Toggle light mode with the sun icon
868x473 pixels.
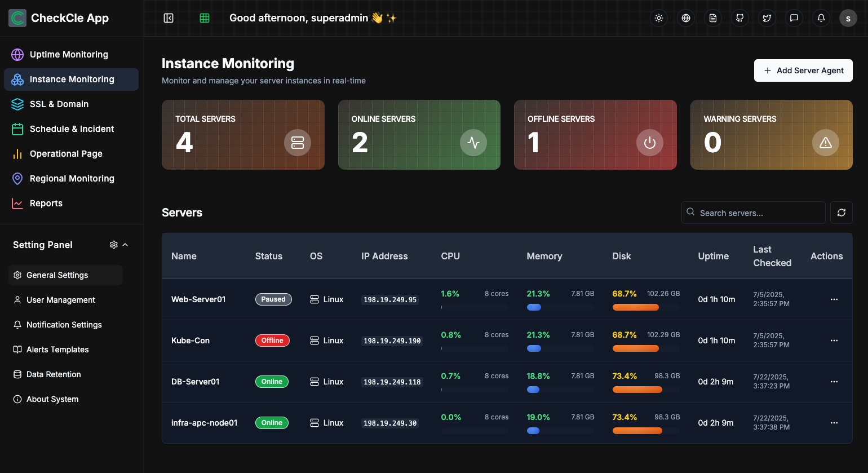tap(659, 17)
